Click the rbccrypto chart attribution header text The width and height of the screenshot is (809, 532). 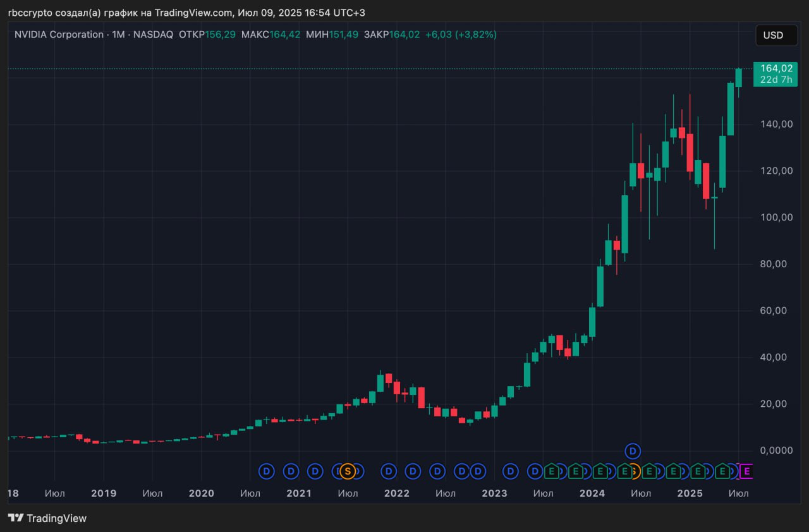(x=186, y=13)
